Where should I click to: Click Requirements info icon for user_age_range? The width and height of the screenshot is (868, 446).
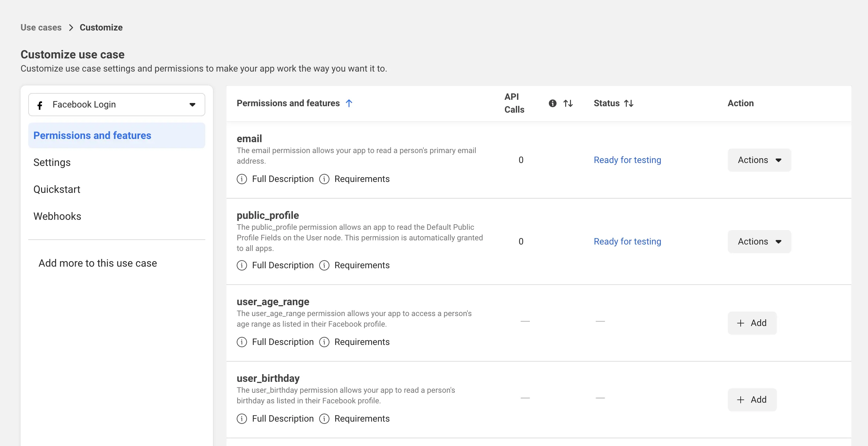click(324, 342)
